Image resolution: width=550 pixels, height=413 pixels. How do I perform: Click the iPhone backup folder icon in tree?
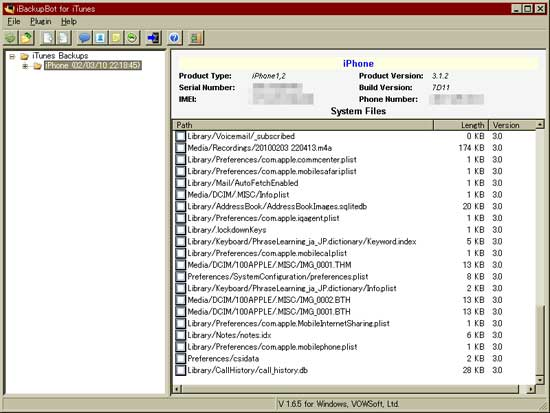pos(38,66)
